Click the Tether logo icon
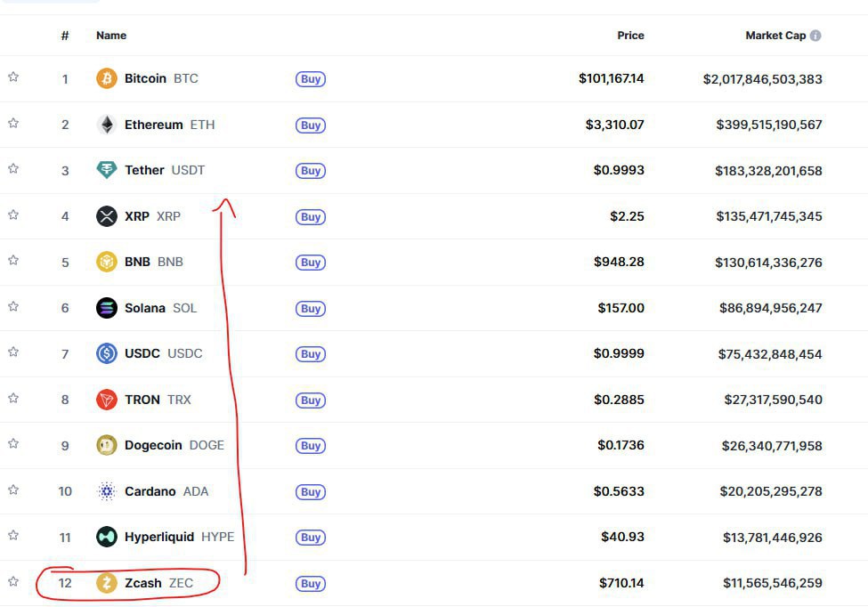 107,170
